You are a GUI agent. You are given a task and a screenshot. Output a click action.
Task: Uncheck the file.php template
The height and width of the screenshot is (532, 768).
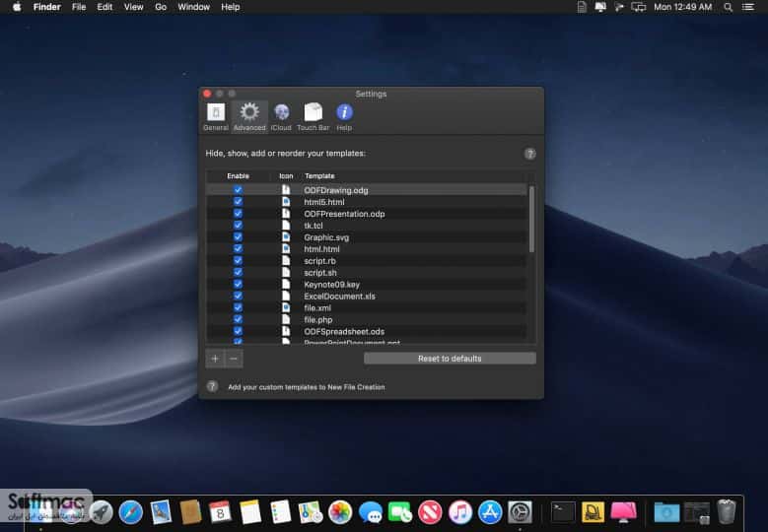(238, 319)
